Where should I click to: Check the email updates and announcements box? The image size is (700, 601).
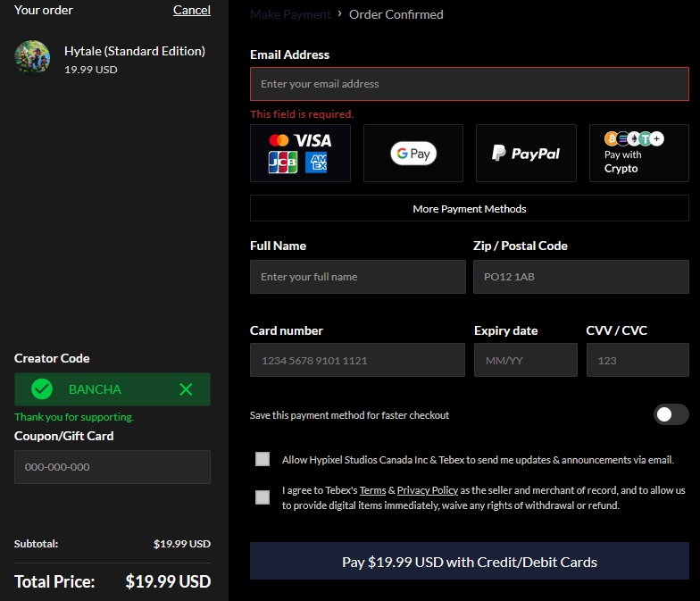pos(262,459)
